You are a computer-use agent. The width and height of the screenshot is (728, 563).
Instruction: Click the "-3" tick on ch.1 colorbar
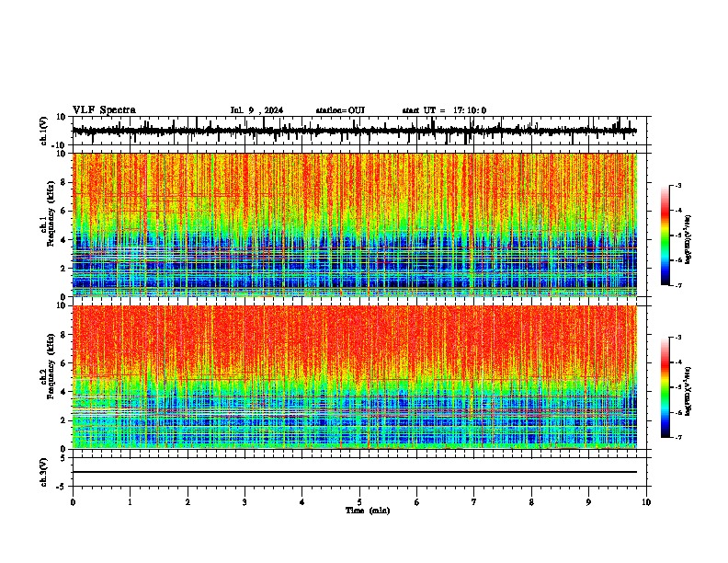[x=677, y=186]
